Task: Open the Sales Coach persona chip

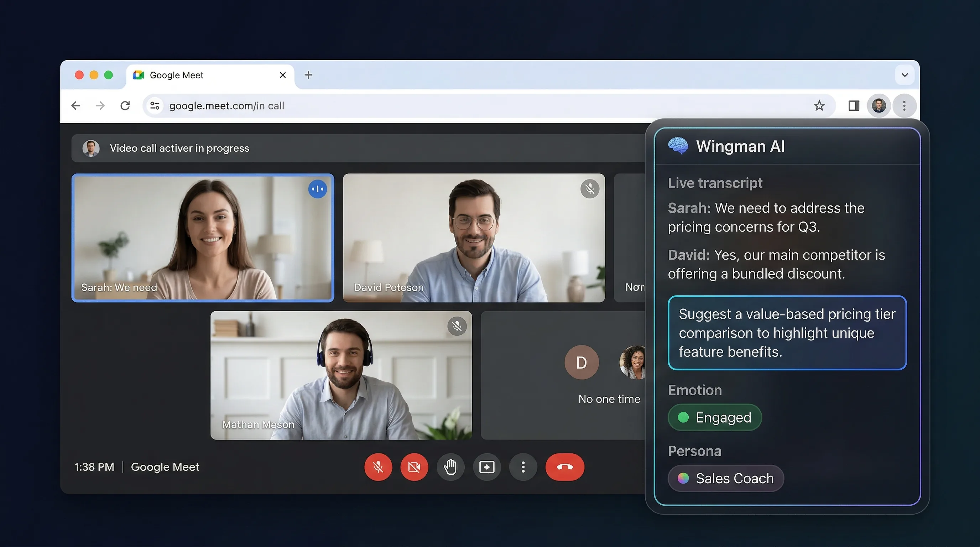Action: click(x=725, y=478)
